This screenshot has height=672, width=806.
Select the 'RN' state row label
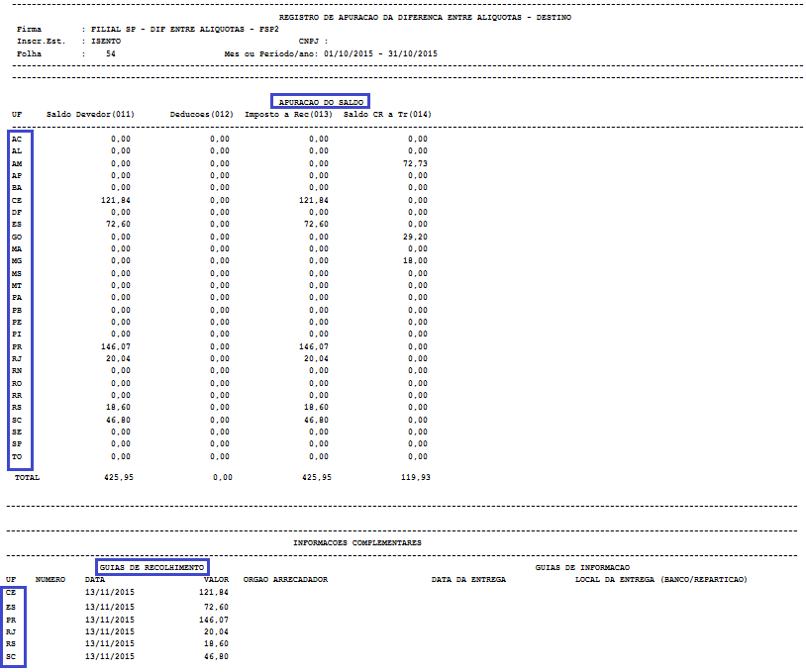tap(17, 371)
